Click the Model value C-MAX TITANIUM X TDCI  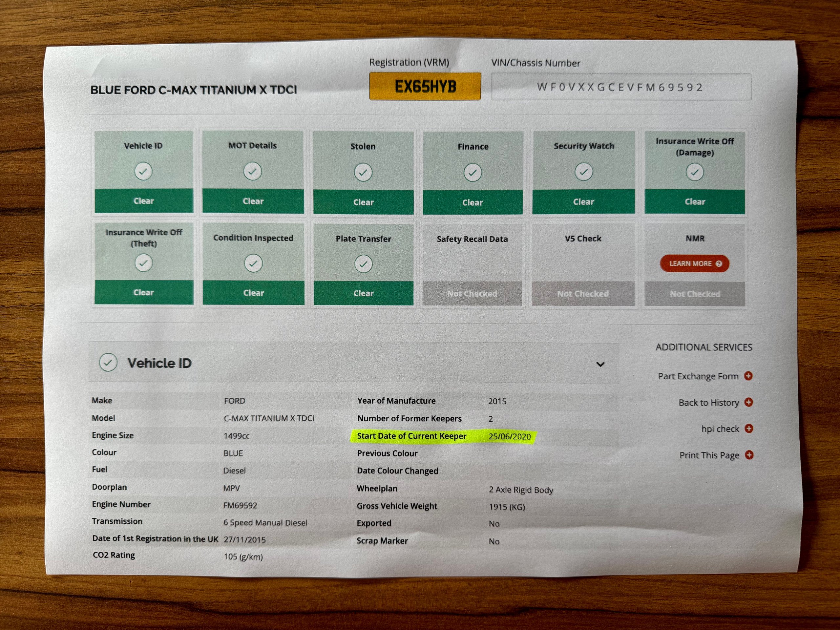269,418
